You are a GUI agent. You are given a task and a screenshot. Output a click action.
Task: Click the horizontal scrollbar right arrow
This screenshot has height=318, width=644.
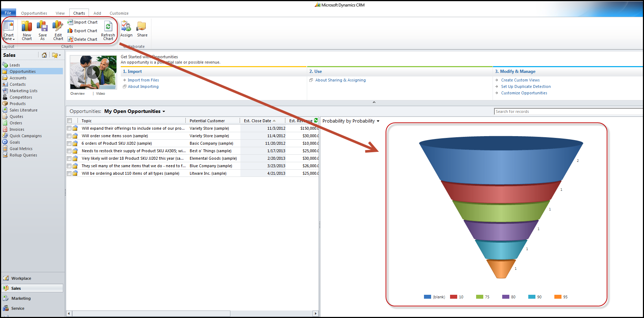(315, 313)
